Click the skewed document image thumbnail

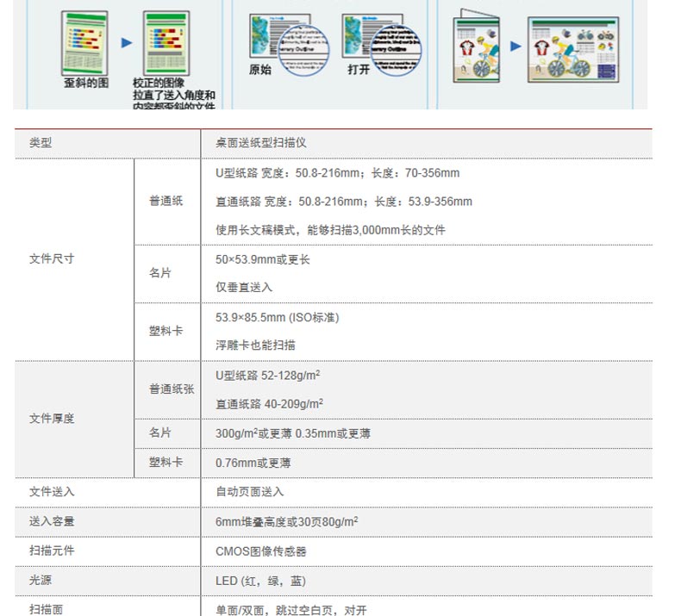pos(84,42)
